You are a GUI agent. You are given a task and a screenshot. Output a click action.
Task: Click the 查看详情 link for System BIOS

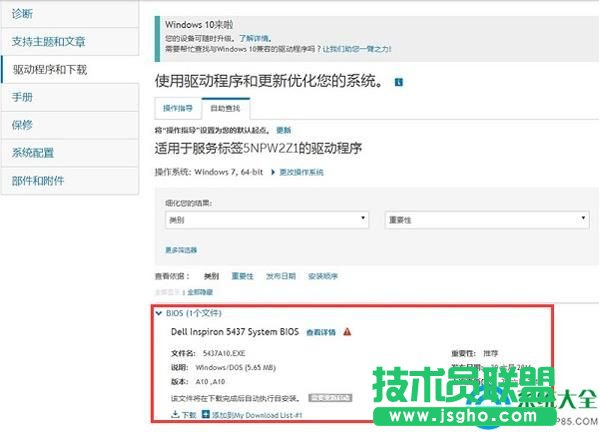[x=321, y=332]
